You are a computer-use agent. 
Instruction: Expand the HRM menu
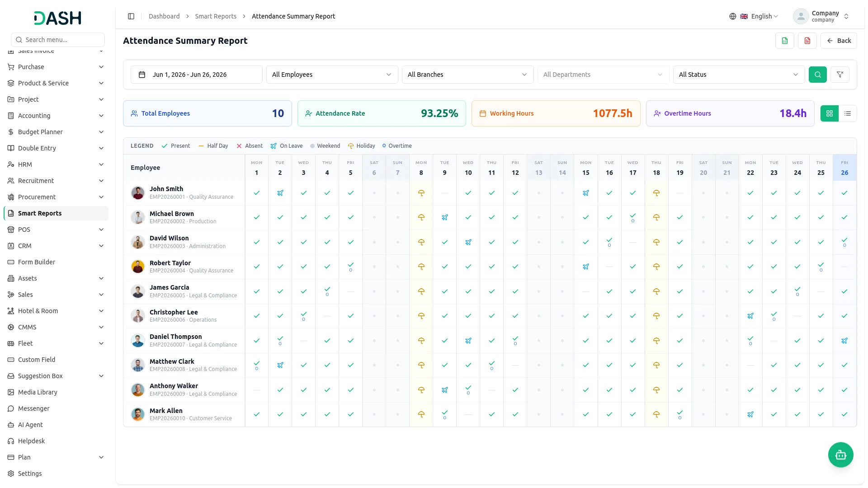56,164
